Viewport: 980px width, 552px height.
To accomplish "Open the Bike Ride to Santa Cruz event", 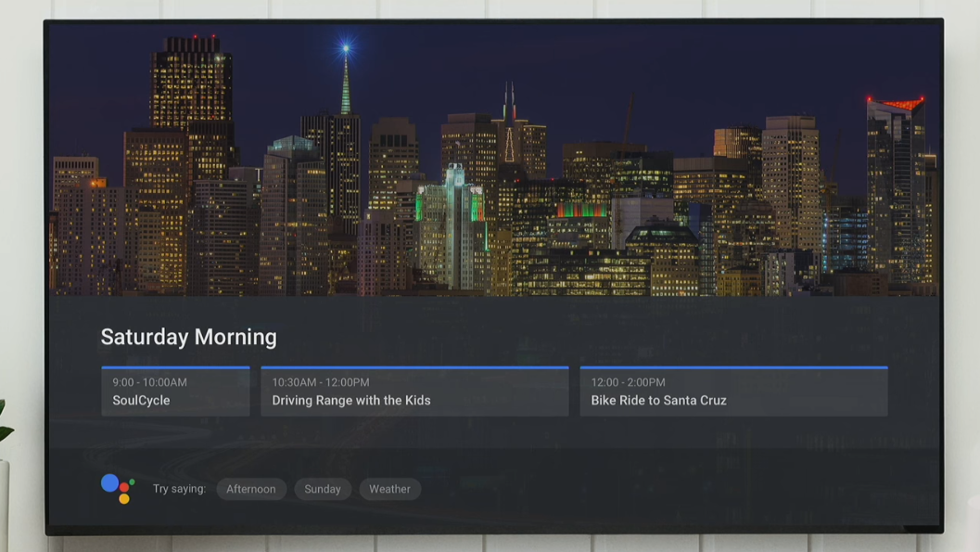I will (x=732, y=392).
